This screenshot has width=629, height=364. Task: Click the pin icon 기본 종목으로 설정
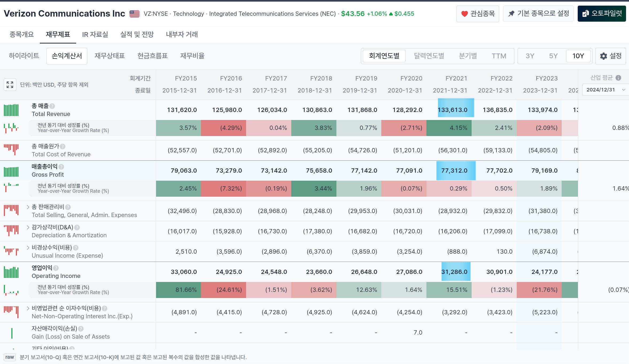point(511,14)
